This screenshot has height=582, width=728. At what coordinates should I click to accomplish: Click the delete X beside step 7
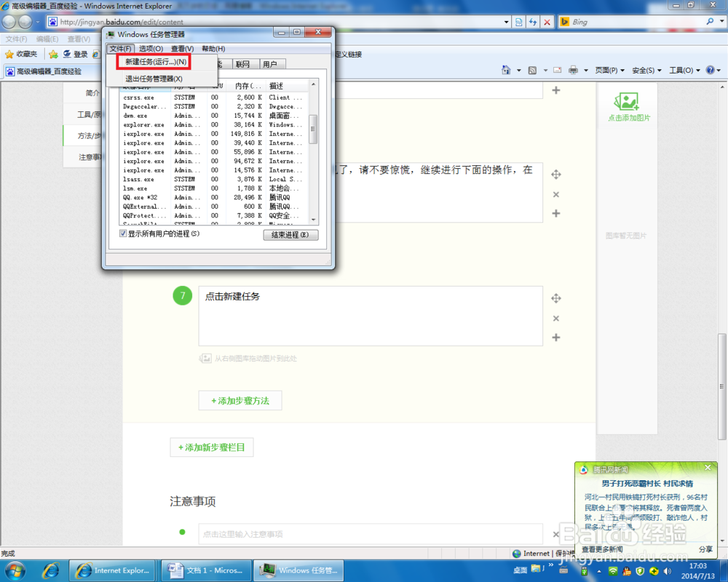(x=555, y=319)
